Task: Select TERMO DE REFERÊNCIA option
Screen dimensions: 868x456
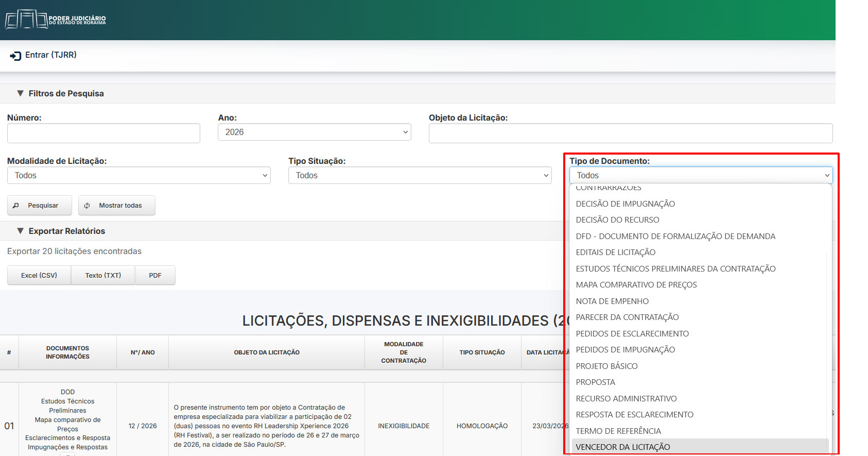Action: 618,431
